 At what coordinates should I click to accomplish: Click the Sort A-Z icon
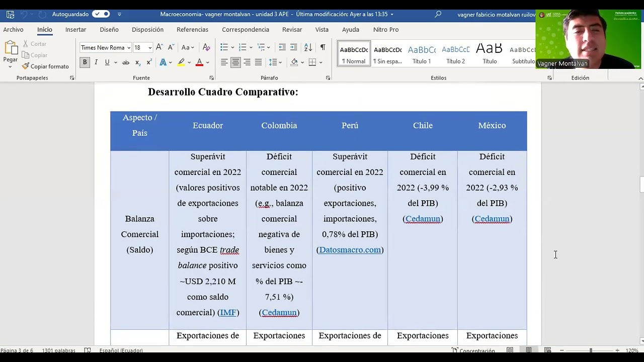click(308, 47)
